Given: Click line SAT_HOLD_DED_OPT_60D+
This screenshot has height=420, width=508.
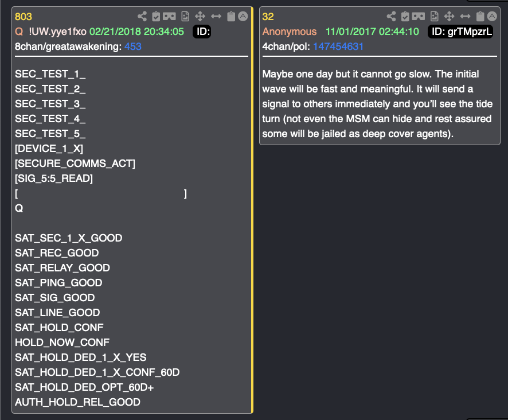Looking at the screenshot, I should coord(84,387).
